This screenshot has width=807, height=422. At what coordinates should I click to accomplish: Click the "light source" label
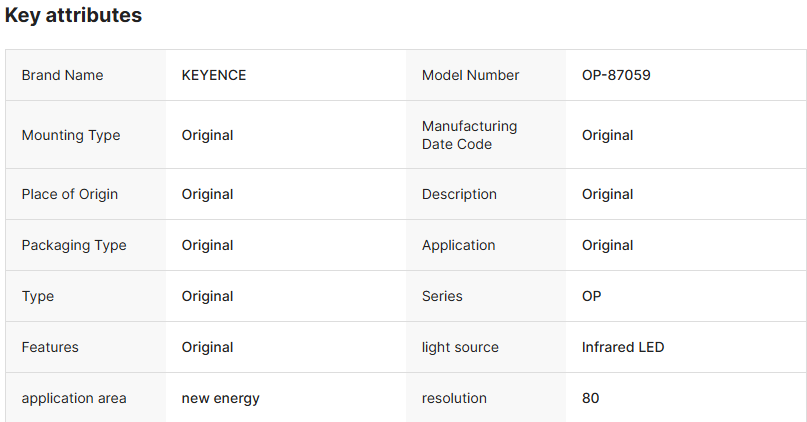pos(460,347)
